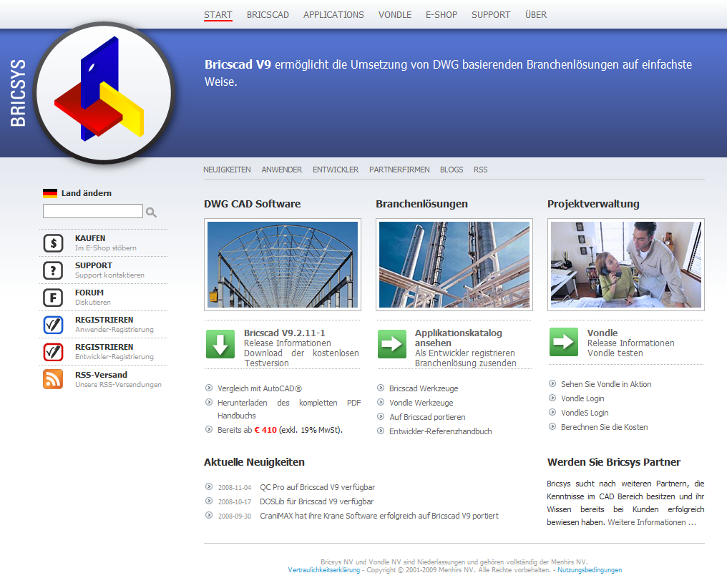
Task: Click bullet icon next to Vondle Login
Action: (x=552, y=398)
